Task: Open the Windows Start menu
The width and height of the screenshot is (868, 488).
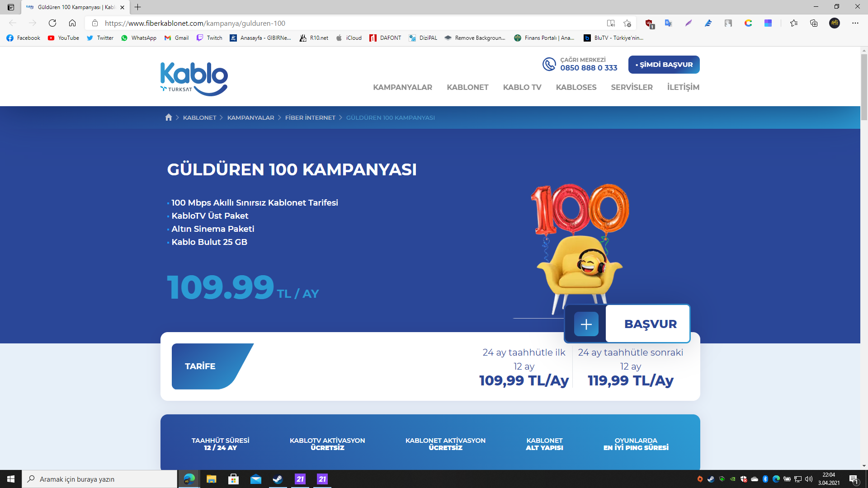Action: (x=11, y=479)
